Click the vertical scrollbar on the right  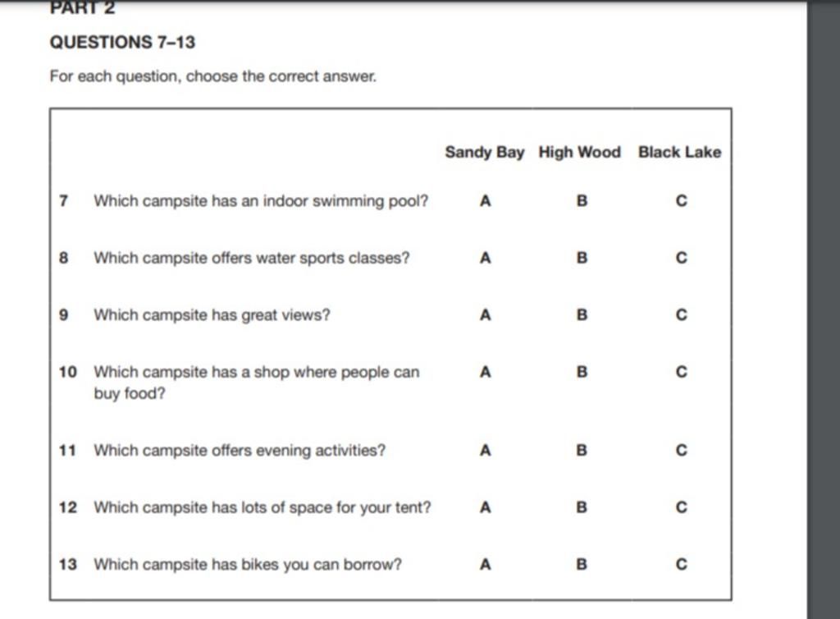pos(824,309)
